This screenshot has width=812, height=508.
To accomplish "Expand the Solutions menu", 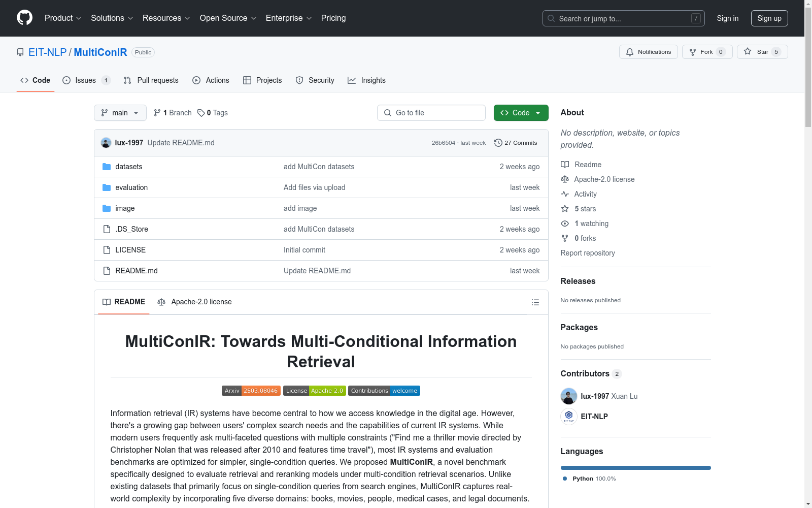I will point(112,18).
